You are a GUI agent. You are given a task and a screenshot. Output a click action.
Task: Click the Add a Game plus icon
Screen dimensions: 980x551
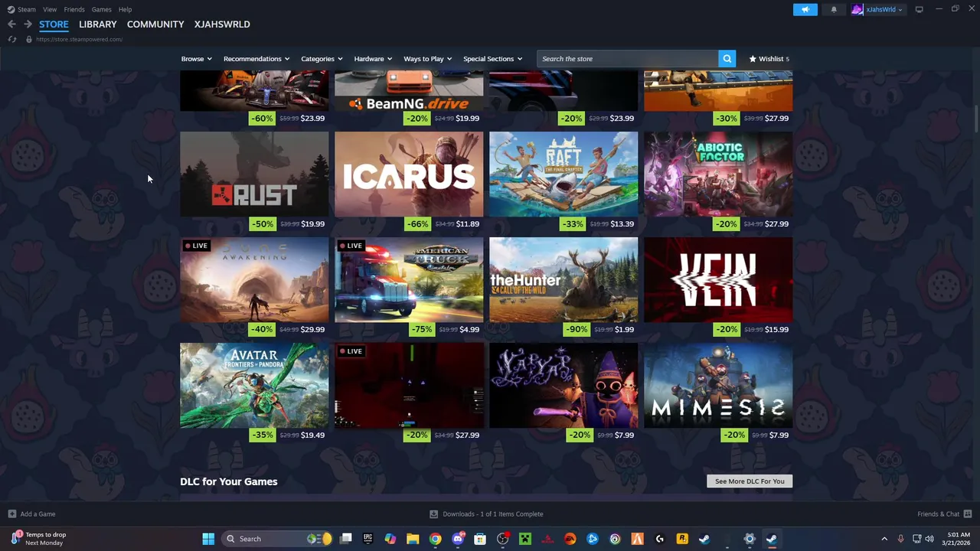point(11,514)
